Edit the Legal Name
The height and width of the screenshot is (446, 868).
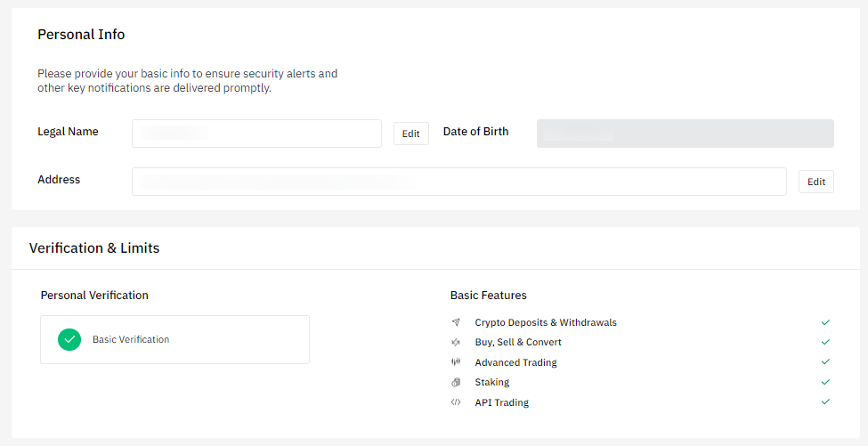tap(410, 134)
